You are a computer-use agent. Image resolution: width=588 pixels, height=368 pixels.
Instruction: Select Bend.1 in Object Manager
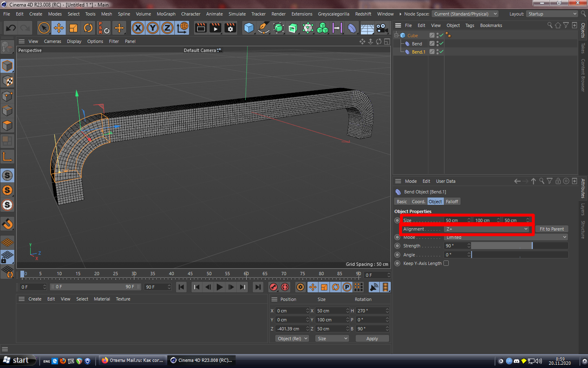click(x=419, y=52)
